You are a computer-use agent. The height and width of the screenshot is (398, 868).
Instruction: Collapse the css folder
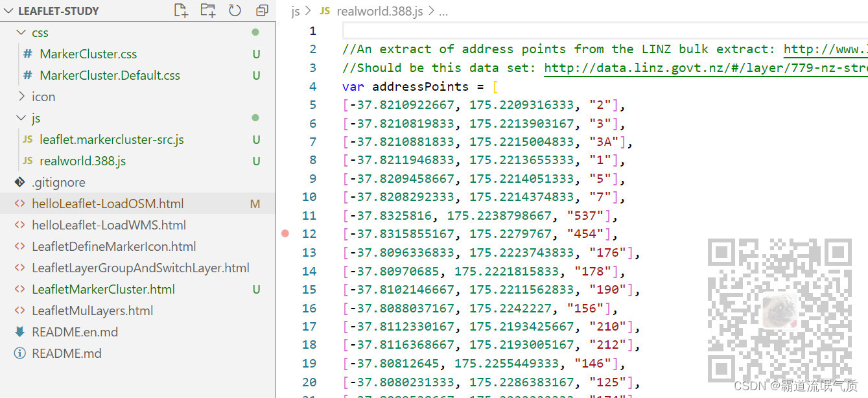pos(21,32)
